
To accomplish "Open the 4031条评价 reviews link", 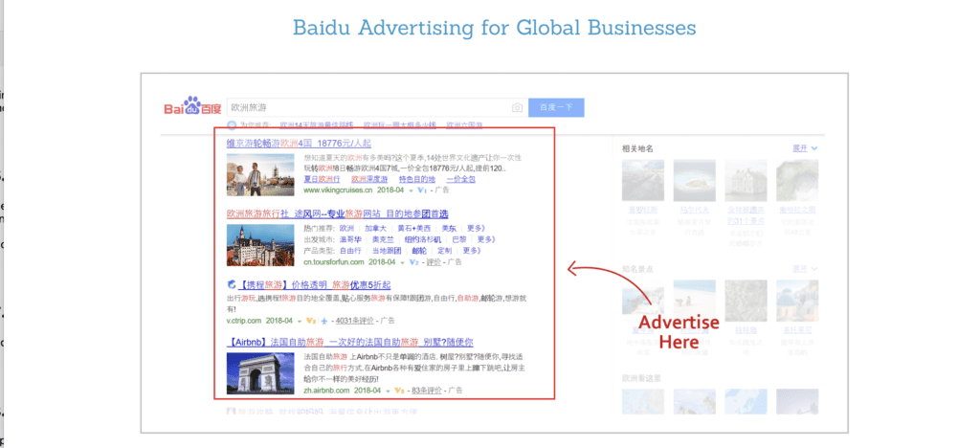I will point(355,321).
